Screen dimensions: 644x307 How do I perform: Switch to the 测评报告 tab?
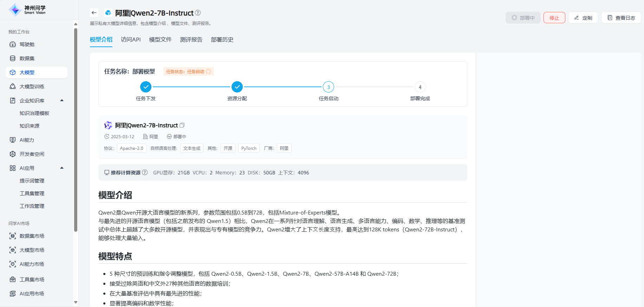tap(191, 40)
